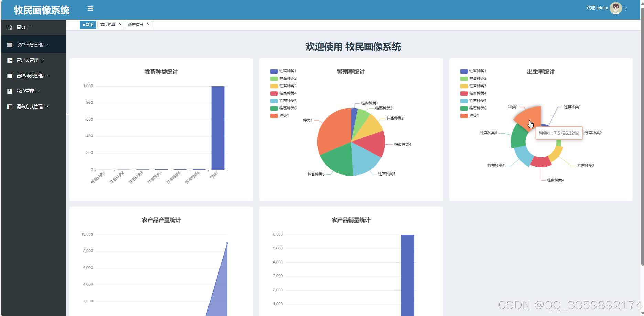Expand the 牧户管理 chevron
Screen dimensions: 644x316
pos(38,91)
